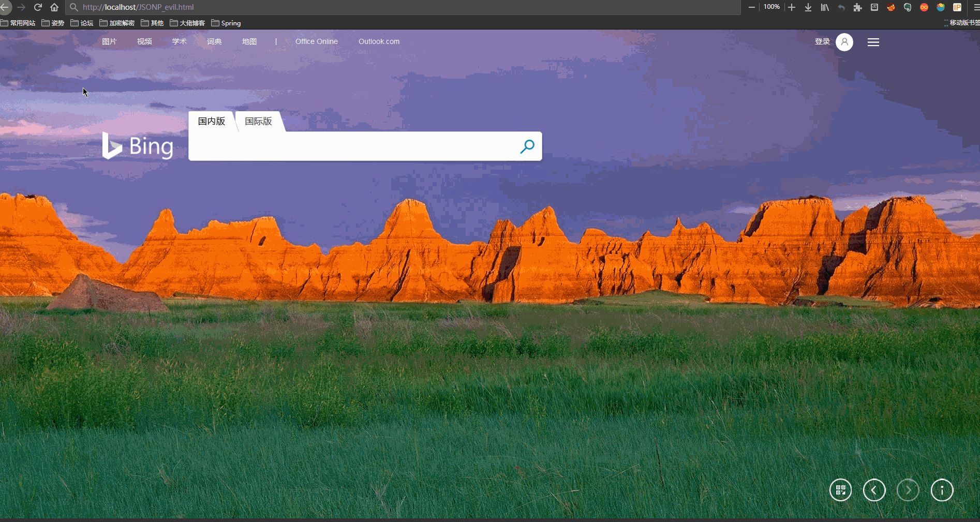Click the browser forward arrow
The height and width of the screenshot is (522, 980).
(x=21, y=7)
